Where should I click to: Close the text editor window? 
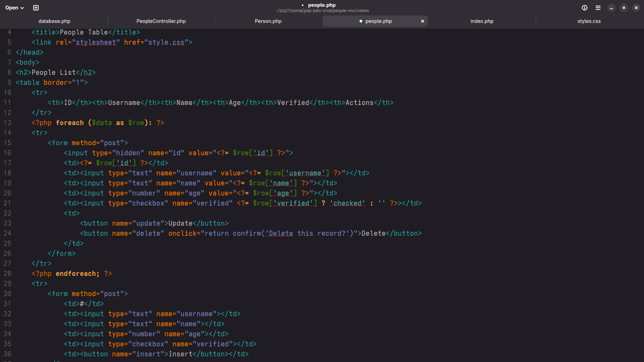tap(636, 8)
